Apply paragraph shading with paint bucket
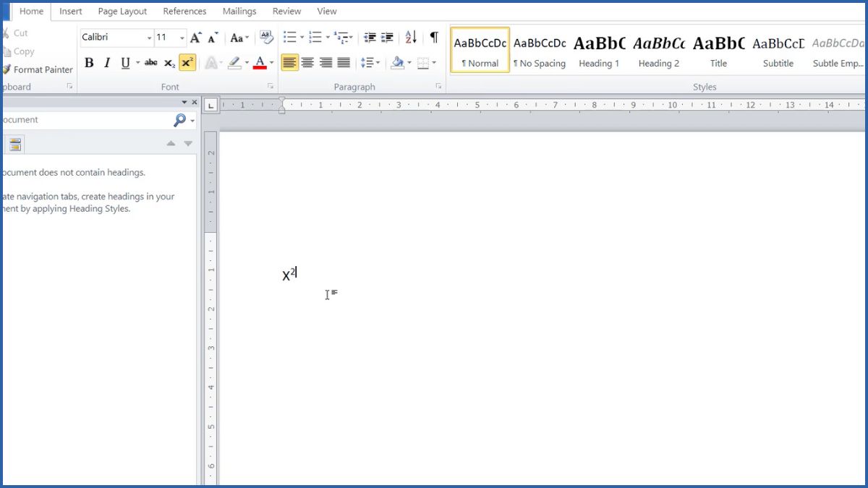 coord(397,63)
